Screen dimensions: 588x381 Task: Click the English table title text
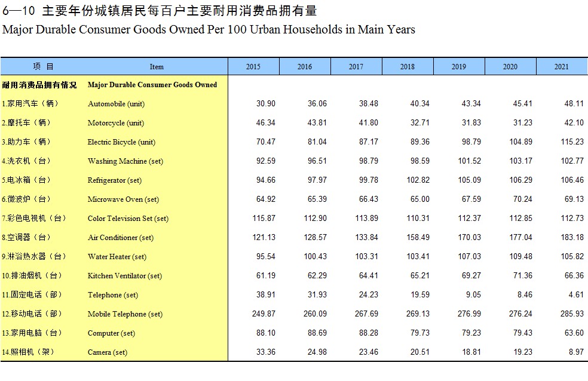tap(209, 29)
